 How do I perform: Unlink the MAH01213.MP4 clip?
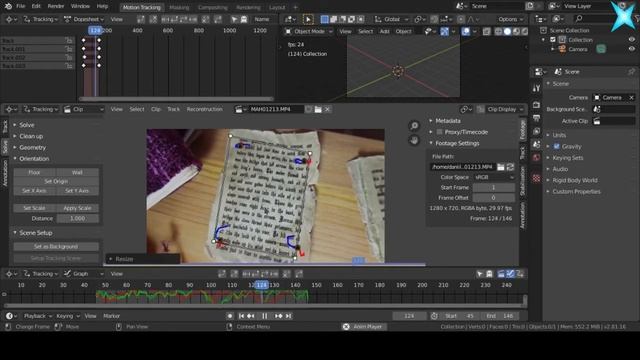[327, 109]
